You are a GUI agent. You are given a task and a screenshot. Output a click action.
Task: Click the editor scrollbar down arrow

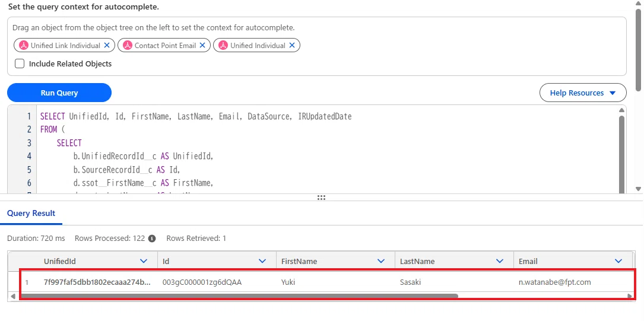click(x=638, y=189)
